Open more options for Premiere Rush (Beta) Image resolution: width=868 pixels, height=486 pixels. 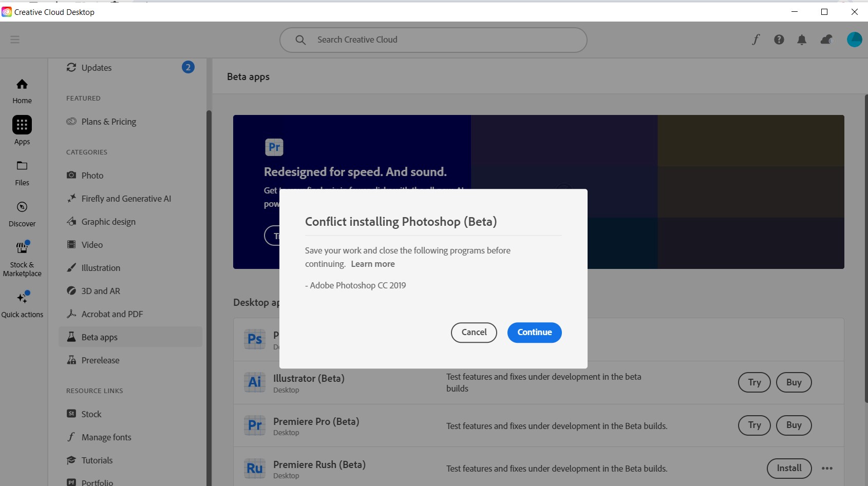point(827,468)
